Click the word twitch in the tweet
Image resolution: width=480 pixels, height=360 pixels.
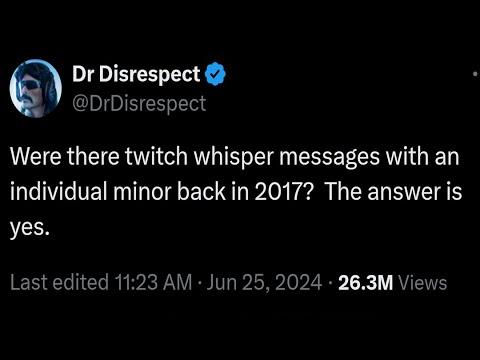click(157, 156)
